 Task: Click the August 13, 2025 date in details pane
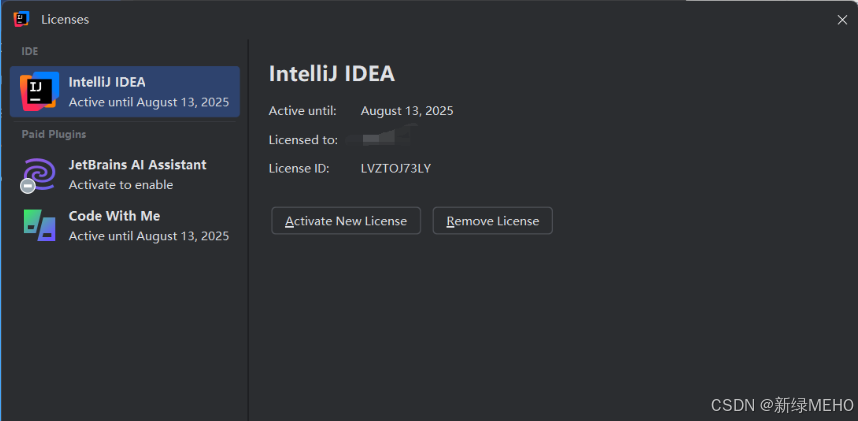coord(407,111)
